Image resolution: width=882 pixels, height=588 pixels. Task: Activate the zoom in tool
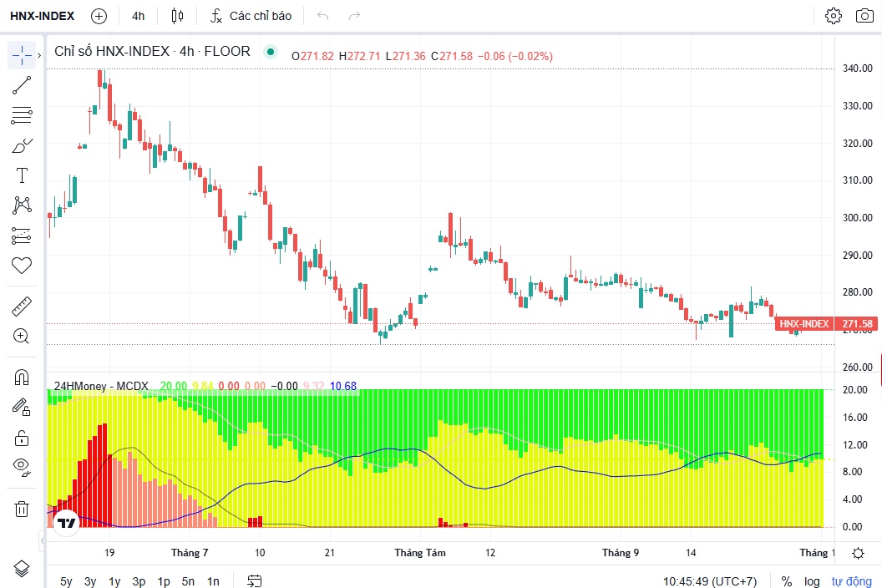click(22, 337)
